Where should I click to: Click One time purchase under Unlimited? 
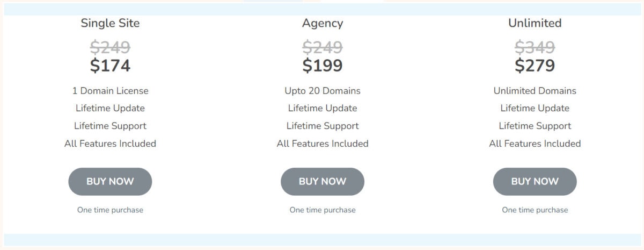(535, 210)
